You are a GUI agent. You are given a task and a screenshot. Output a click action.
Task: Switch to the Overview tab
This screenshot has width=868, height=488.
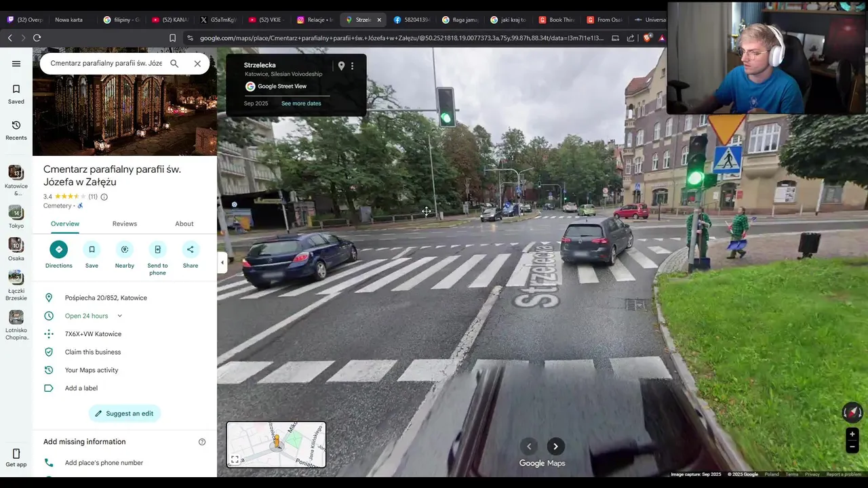pos(65,224)
